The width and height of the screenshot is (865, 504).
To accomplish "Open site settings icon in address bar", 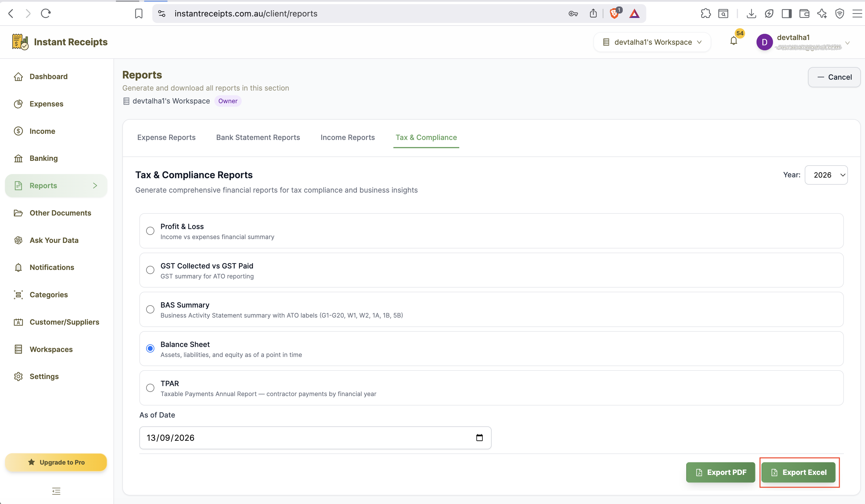I will [162, 14].
